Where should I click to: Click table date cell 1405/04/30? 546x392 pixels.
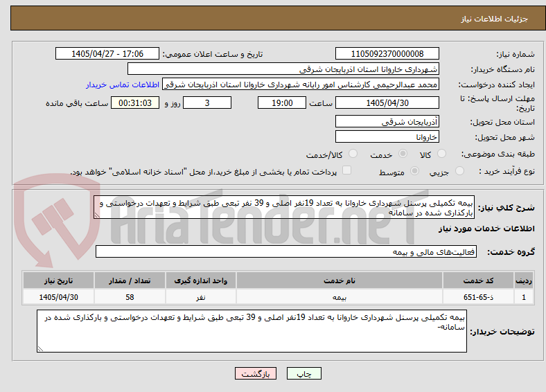[58, 297]
